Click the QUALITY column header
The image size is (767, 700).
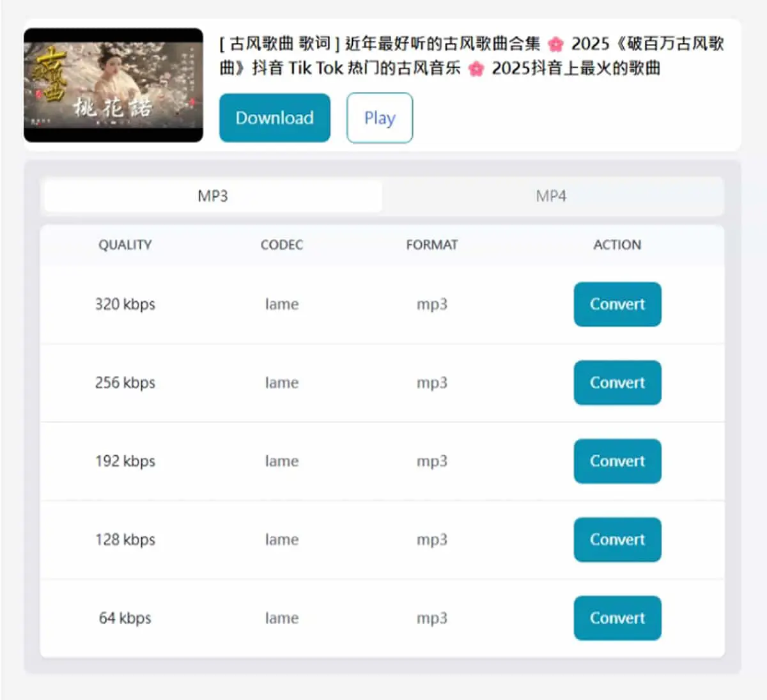[x=125, y=245]
